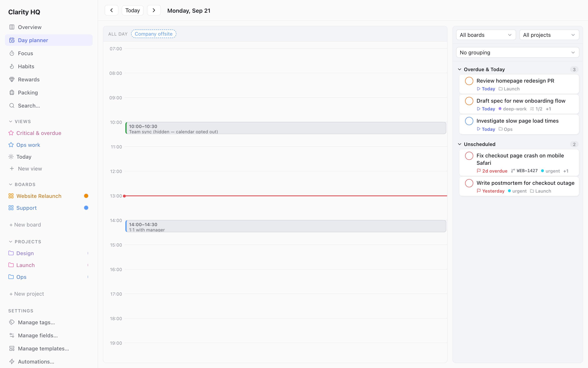Click Website Relaunch orange color dot
Image resolution: width=588 pixels, height=368 pixels.
coord(86,196)
